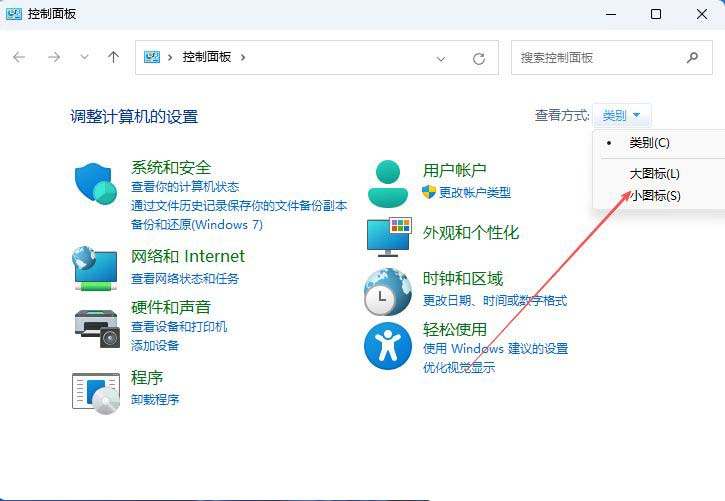Viewport: 725px width, 501px height.
Task: Choose 小图标(S) from view menu
Action: (654, 196)
